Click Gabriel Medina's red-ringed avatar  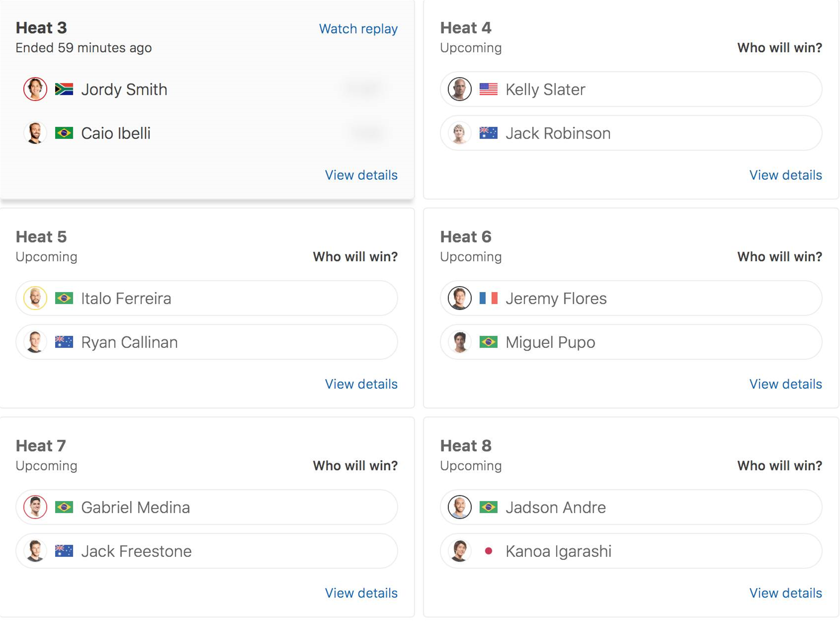pos(35,507)
